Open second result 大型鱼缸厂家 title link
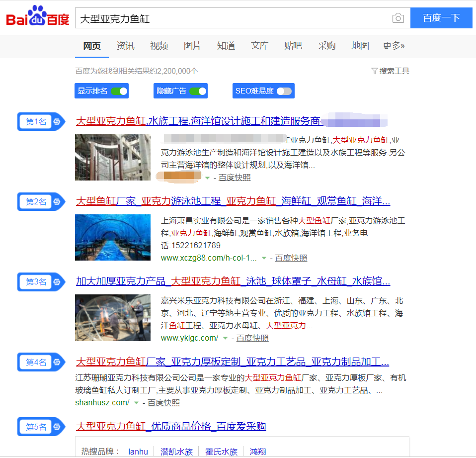Viewport: 476px width, 458px height. tap(233, 201)
